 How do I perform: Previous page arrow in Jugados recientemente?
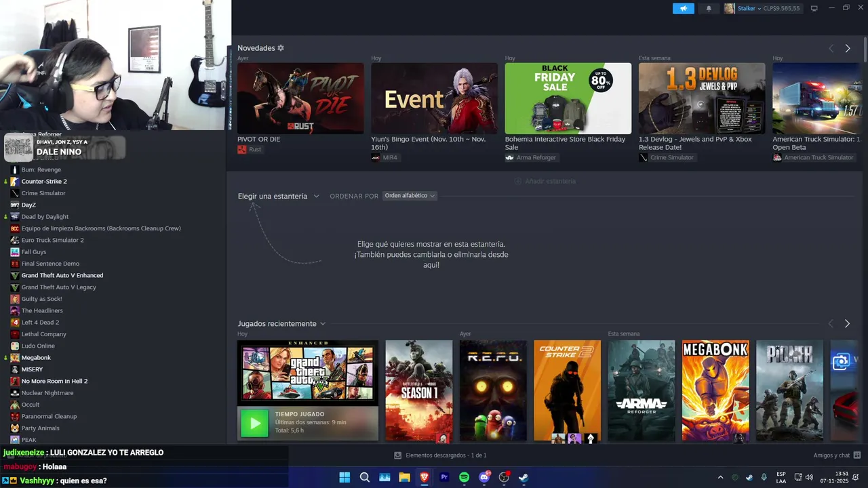click(831, 324)
